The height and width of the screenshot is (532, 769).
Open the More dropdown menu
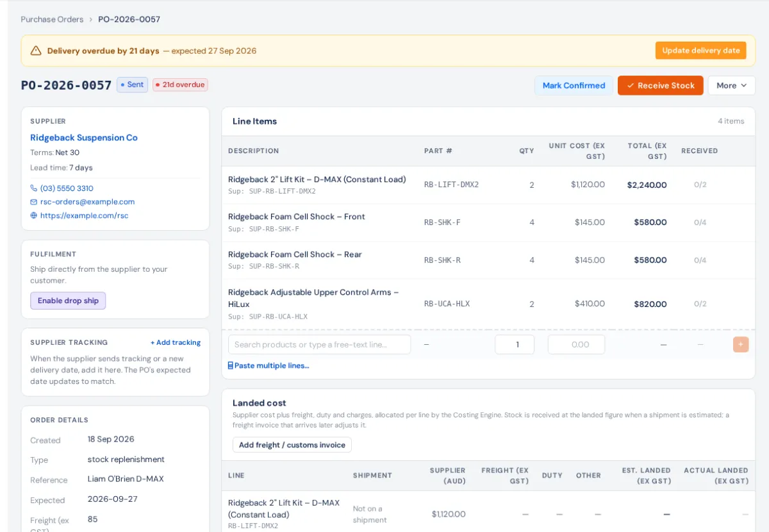click(731, 85)
